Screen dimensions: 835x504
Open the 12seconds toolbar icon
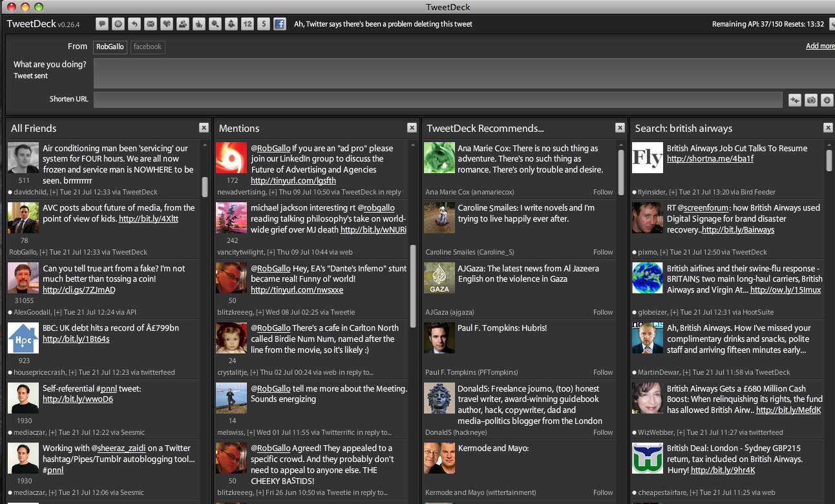247,24
